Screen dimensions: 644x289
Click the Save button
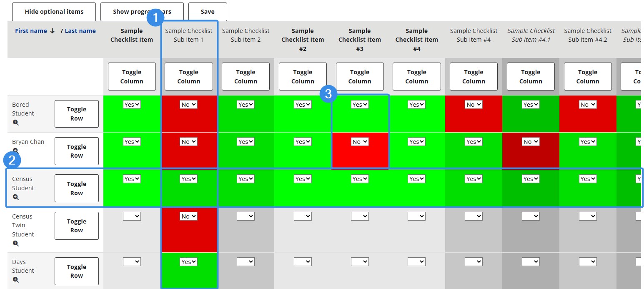208,12
